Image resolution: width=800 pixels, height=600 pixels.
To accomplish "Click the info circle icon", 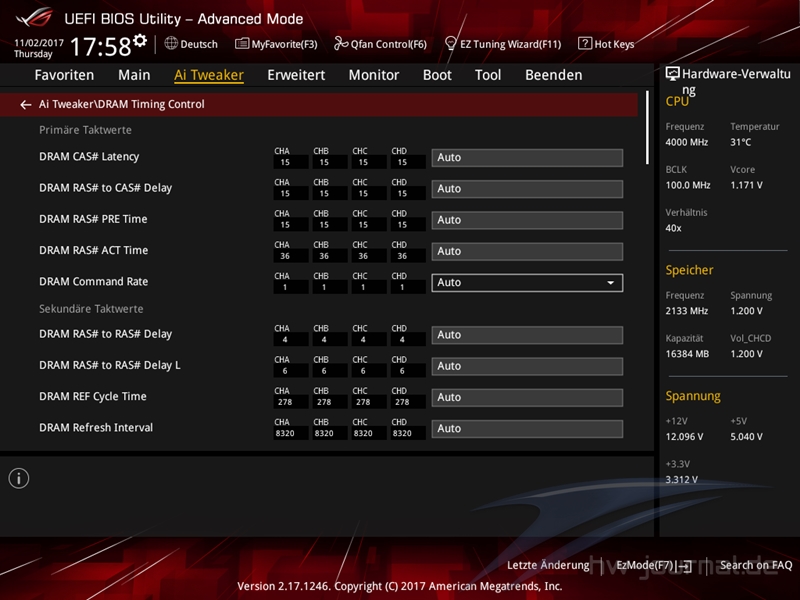I will [19, 479].
